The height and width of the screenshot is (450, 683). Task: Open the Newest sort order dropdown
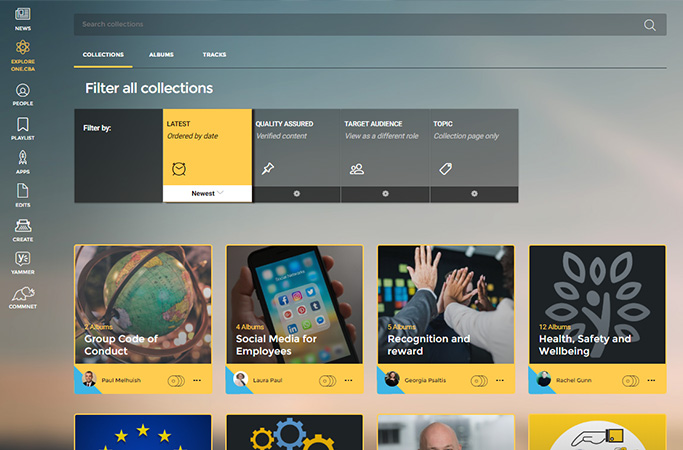click(207, 193)
